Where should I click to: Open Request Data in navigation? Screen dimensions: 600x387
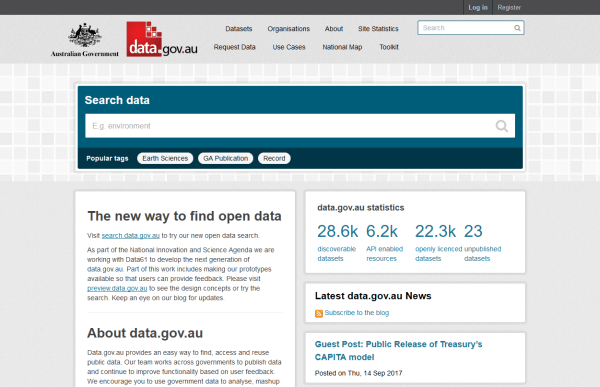pyautogui.click(x=235, y=47)
